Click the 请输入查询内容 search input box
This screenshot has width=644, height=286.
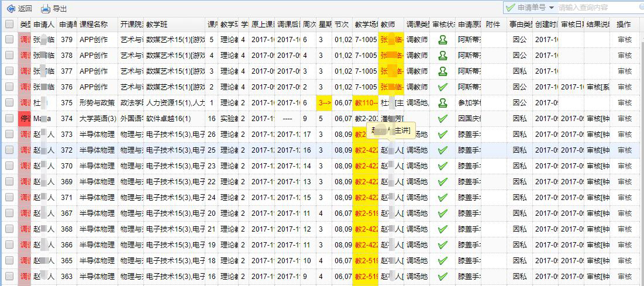[597, 8]
